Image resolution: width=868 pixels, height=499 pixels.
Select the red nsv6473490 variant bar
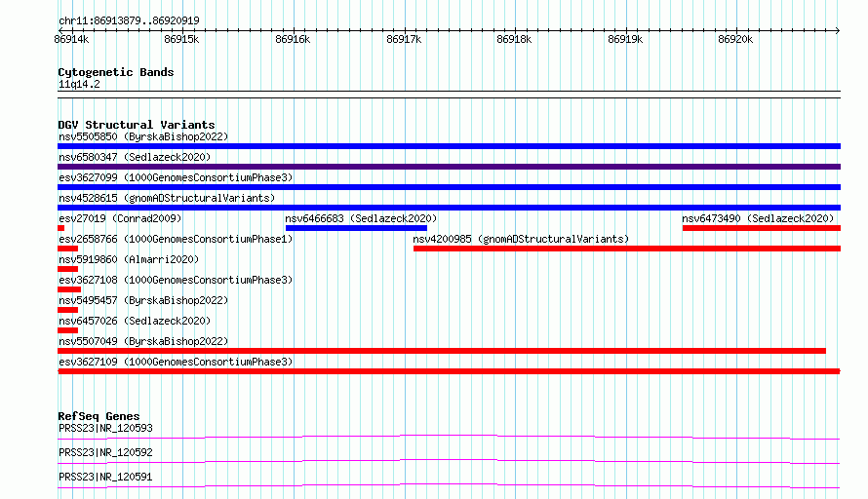pos(762,228)
